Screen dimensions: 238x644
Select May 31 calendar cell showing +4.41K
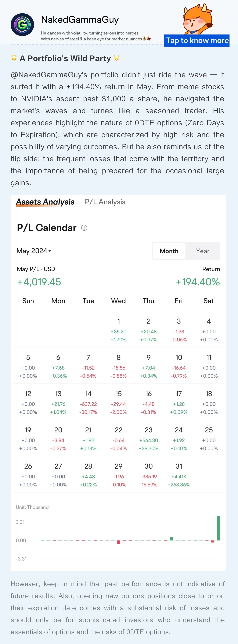(x=179, y=474)
